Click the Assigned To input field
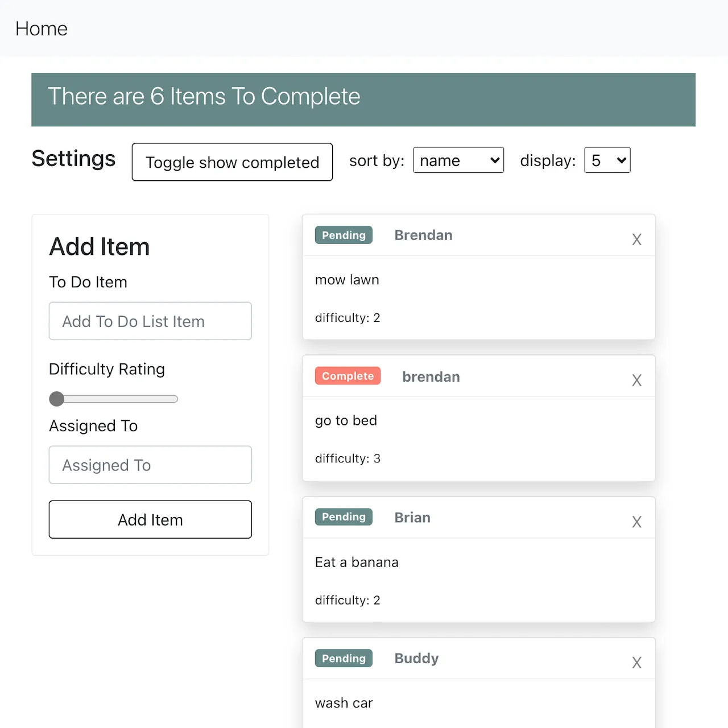 150,465
